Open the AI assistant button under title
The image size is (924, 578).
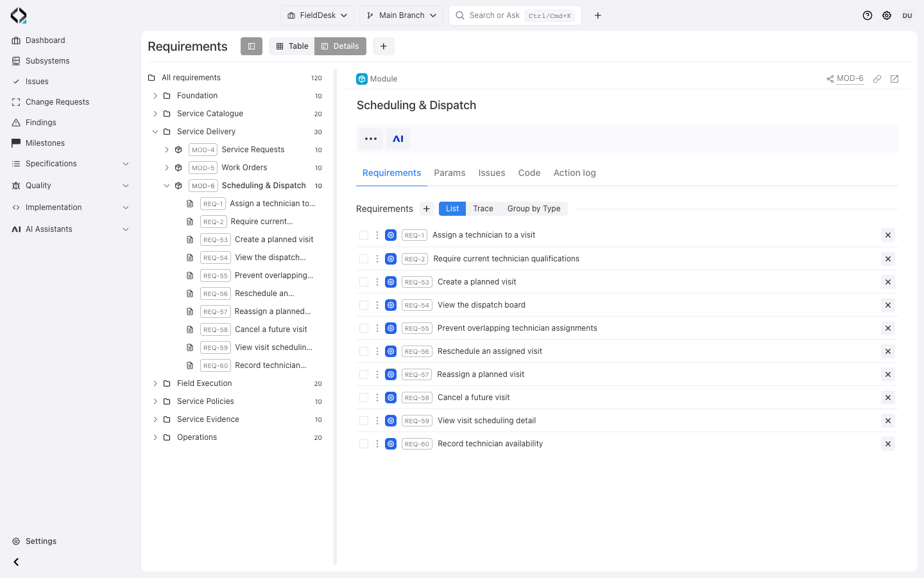[x=398, y=139]
